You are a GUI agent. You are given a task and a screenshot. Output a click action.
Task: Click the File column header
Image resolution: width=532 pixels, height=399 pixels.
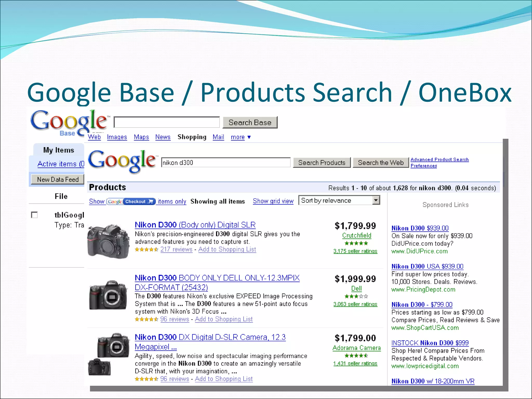[61, 196]
